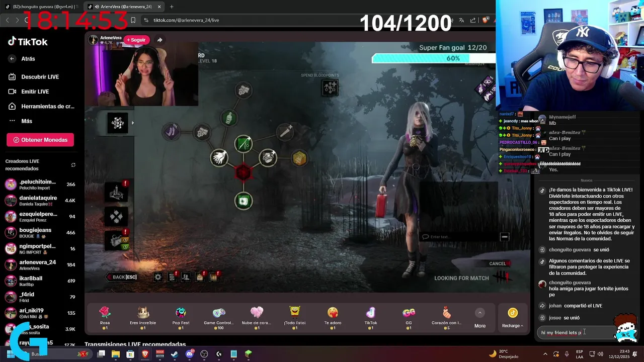
Task: Click the game settings gear icon
Action: [158, 277]
